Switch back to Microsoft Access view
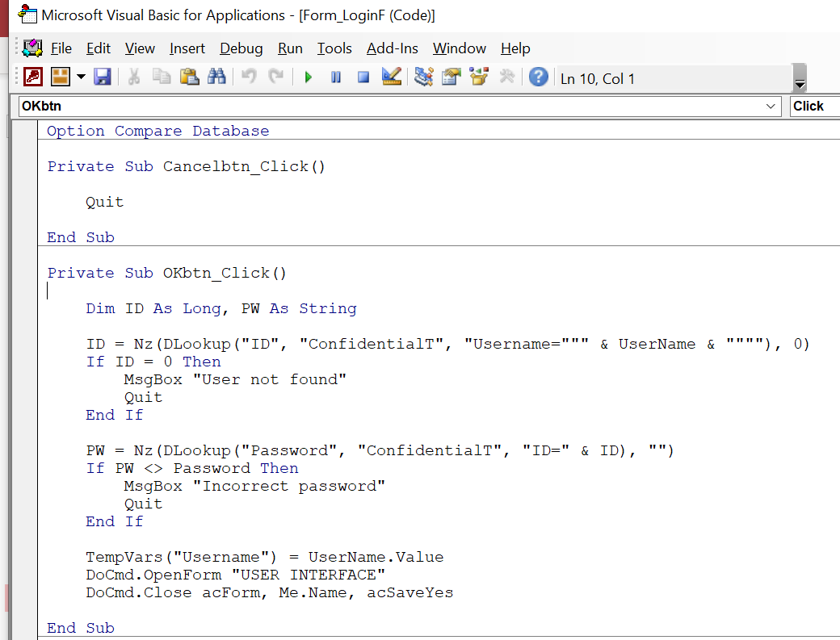The width and height of the screenshot is (840, 640). coord(31,77)
